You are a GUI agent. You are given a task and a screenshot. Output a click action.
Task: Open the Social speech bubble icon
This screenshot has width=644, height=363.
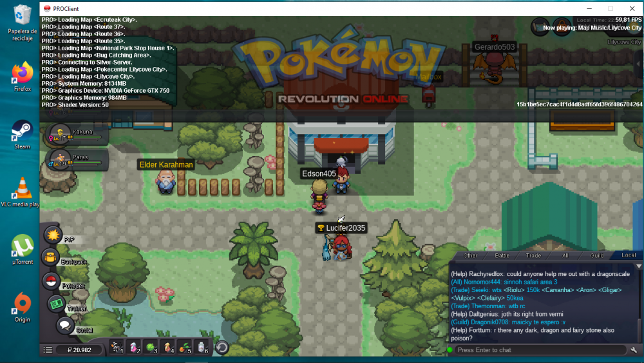(65, 326)
